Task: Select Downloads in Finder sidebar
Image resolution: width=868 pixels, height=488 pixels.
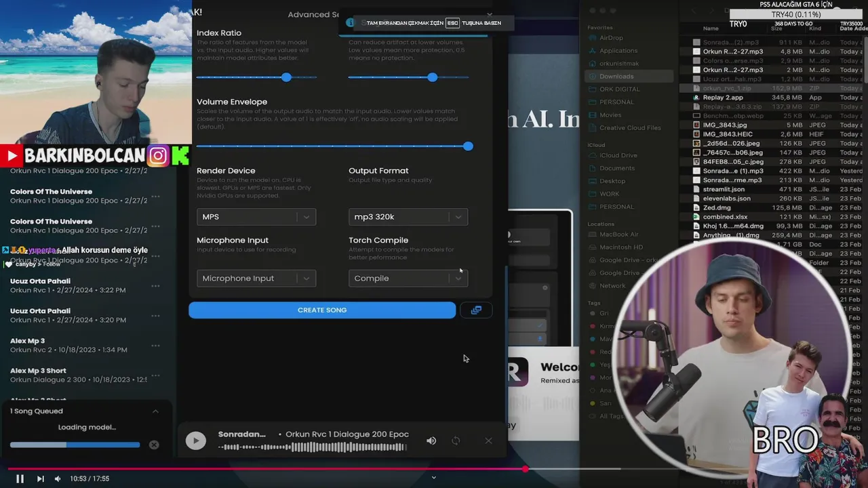Action: 628,77
